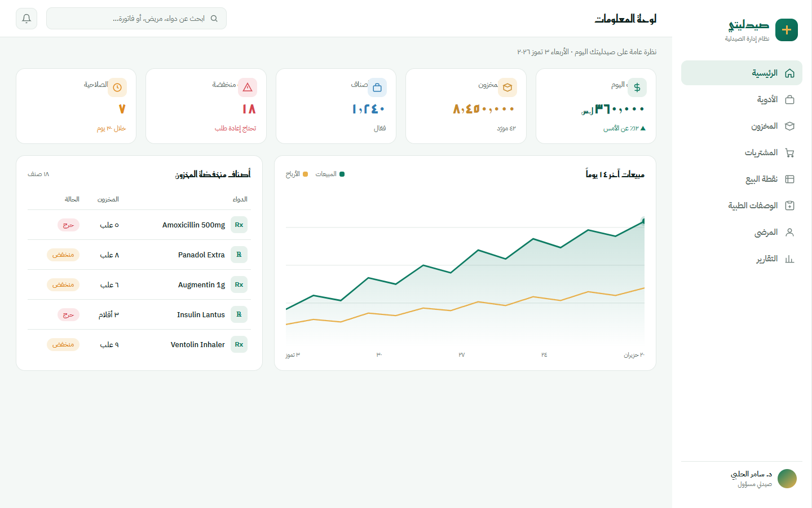Click the منخفض status badge for Panadol Extra
The image size is (812, 508).
(x=63, y=255)
